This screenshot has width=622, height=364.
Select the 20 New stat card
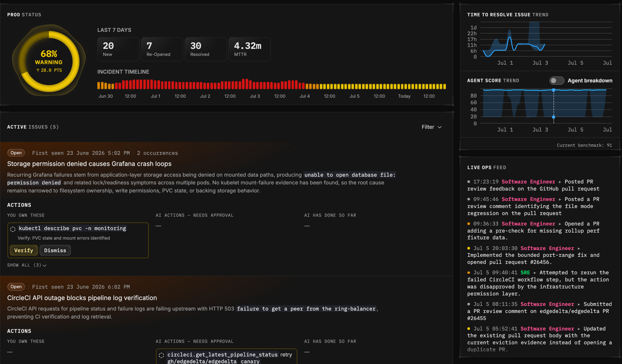point(118,49)
